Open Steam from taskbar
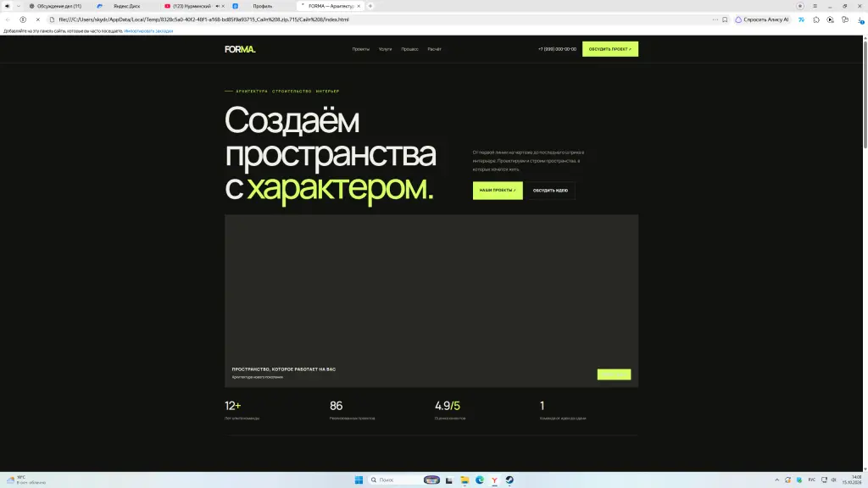 click(509, 480)
